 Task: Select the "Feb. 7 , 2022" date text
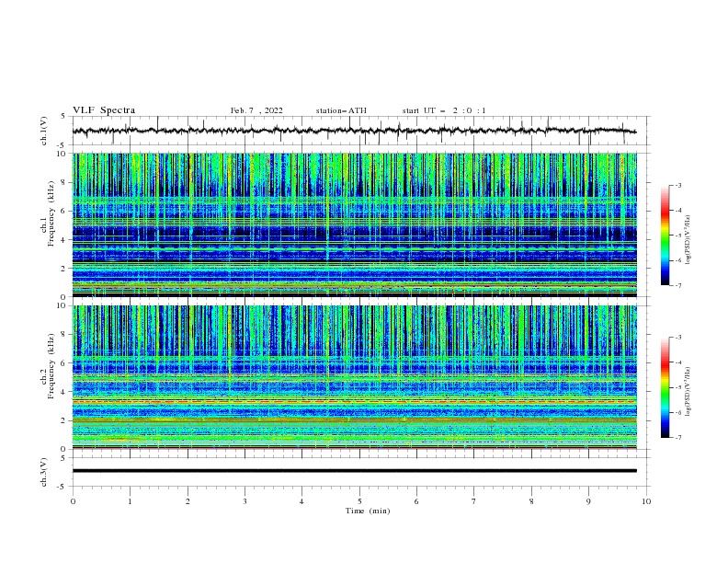coord(256,110)
